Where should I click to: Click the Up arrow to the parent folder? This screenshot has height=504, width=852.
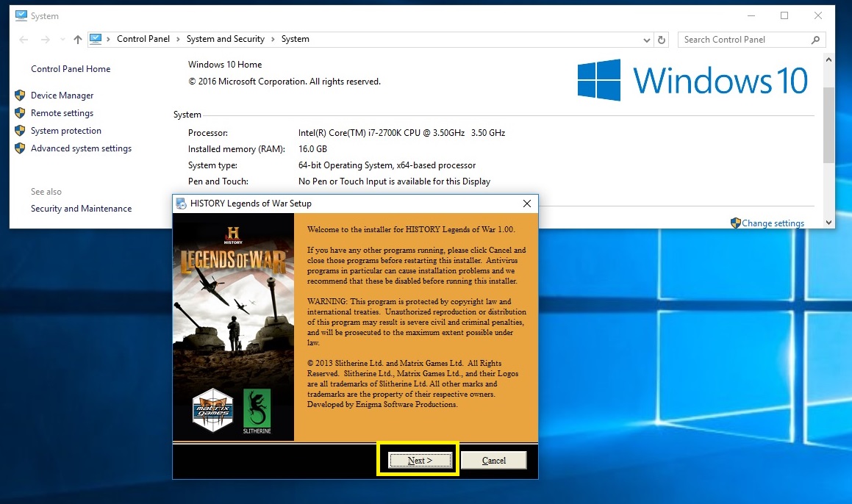[78, 39]
